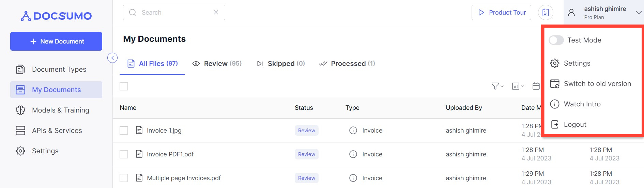Viewport: 644px width, 188px height.
Task: Enable the Test Mode toggle
Action: [x=556, y=40]
